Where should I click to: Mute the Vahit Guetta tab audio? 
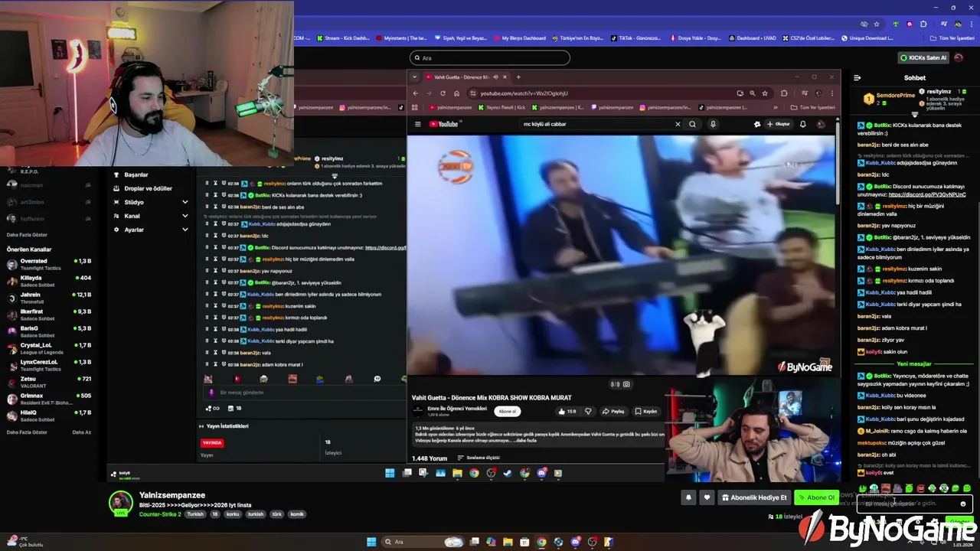(495, 77)
